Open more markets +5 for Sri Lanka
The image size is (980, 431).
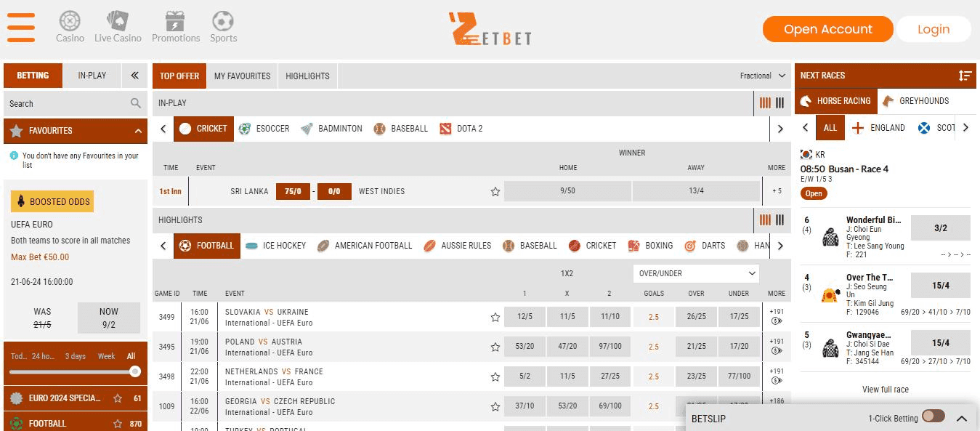[x=777, y=191]
